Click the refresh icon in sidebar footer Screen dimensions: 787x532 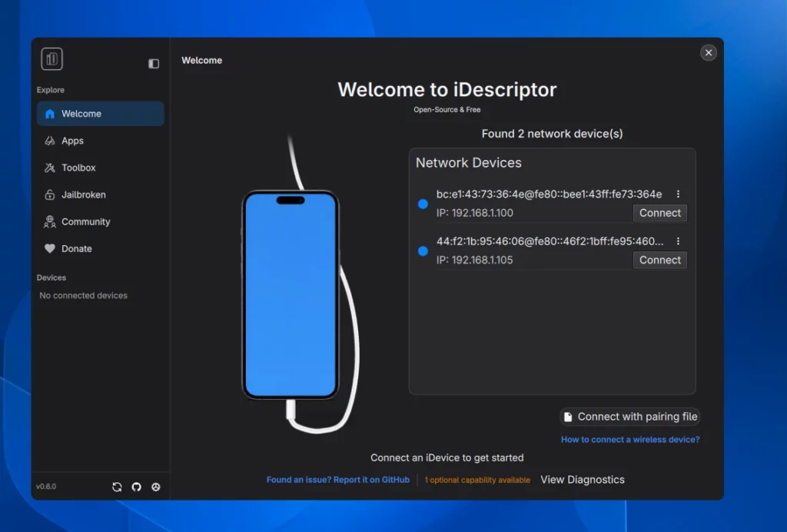tap(117, 487)
